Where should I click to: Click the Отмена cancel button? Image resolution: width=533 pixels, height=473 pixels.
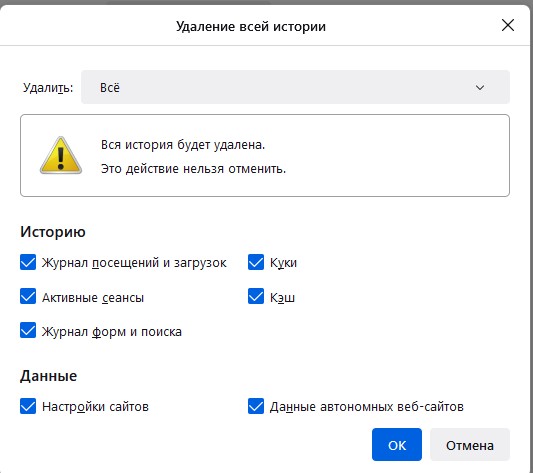(470, 445)
